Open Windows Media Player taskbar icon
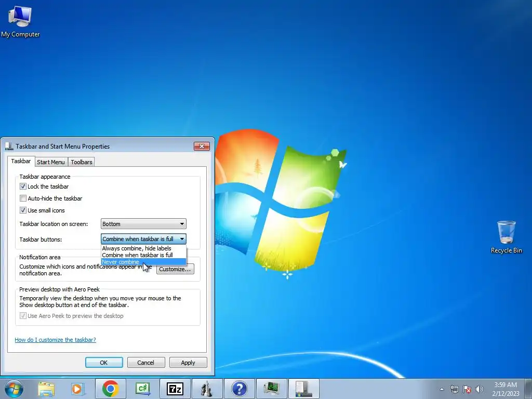The height and width of the screenshot is (399, 532). 78,389
